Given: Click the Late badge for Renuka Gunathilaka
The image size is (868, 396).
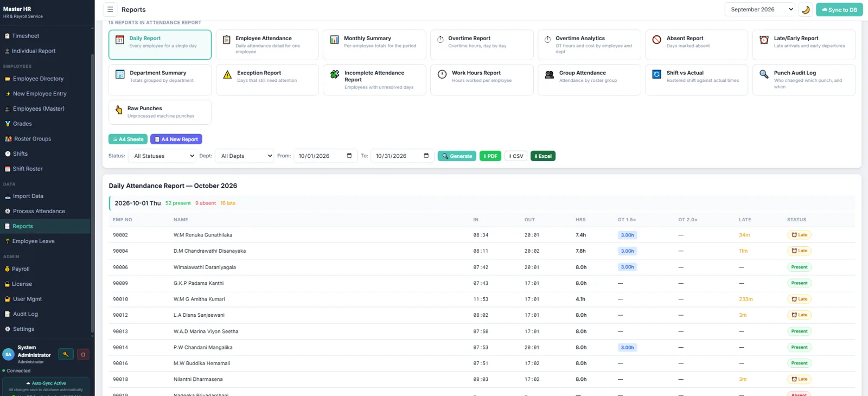Looking at the screenshot, I should [x=799, y=235].
